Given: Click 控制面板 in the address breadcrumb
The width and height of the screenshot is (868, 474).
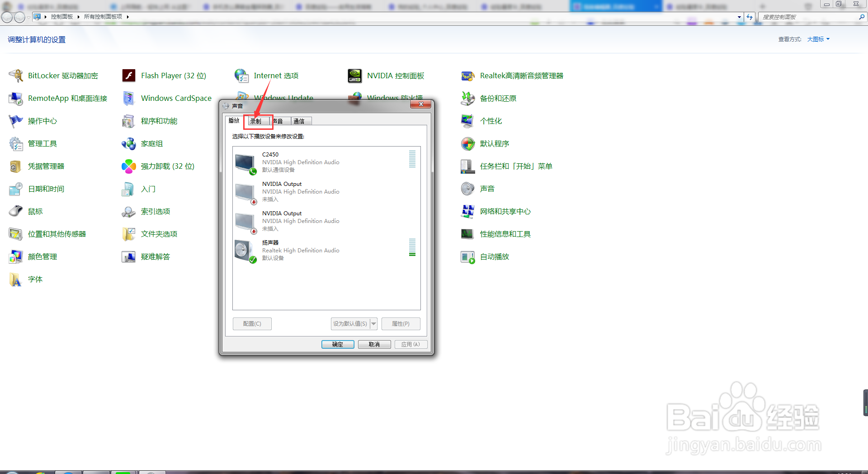Looking at the screenshot, I should [x=62, y=17].
